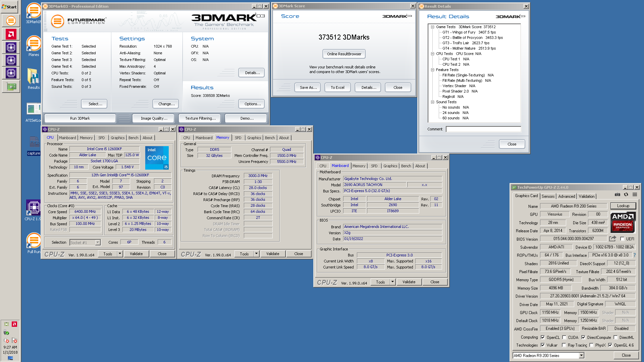644x362 pixels.
Task: Open Tools dropdown arrow in CPU-Z Memory window
Action: coord(257,254)
